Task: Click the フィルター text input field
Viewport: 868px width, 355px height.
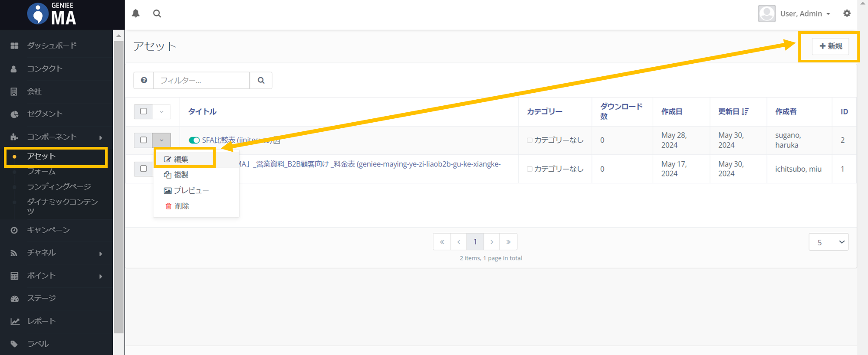Action: click(201, 80)
